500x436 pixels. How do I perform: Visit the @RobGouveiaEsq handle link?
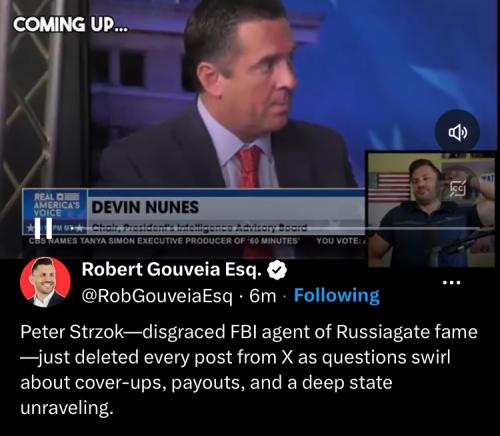157,296
